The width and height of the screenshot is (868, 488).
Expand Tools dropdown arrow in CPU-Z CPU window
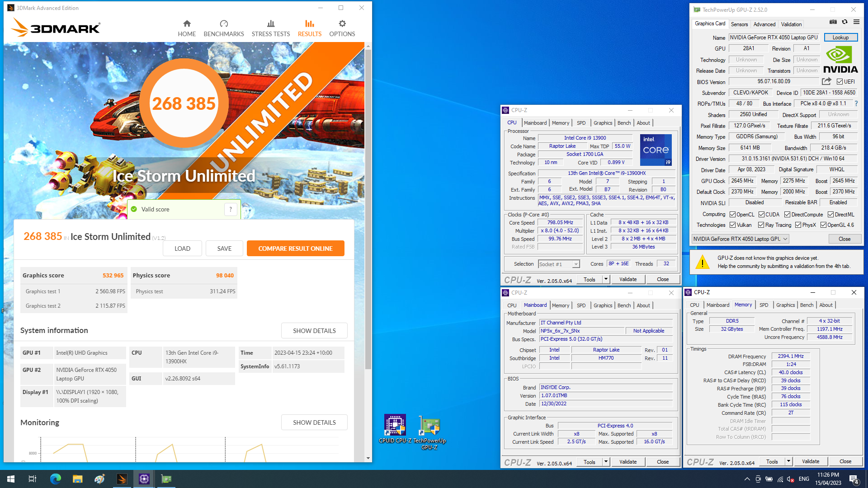point(606,279)
